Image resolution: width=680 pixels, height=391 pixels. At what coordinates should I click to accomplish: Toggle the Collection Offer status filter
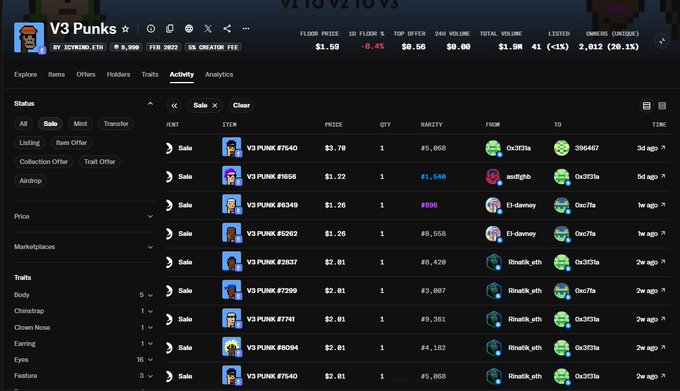(x=43, y=162)
